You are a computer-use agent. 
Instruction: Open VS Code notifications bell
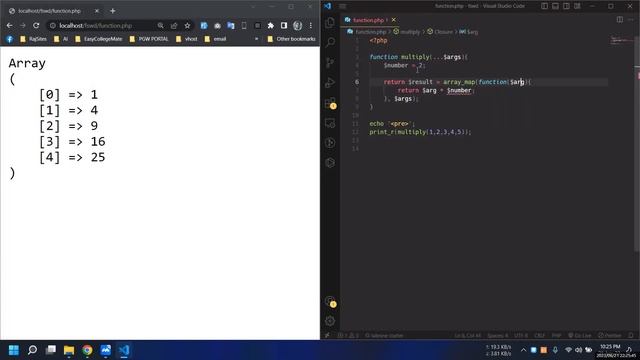pyautogui.click(x=631, y=336)
